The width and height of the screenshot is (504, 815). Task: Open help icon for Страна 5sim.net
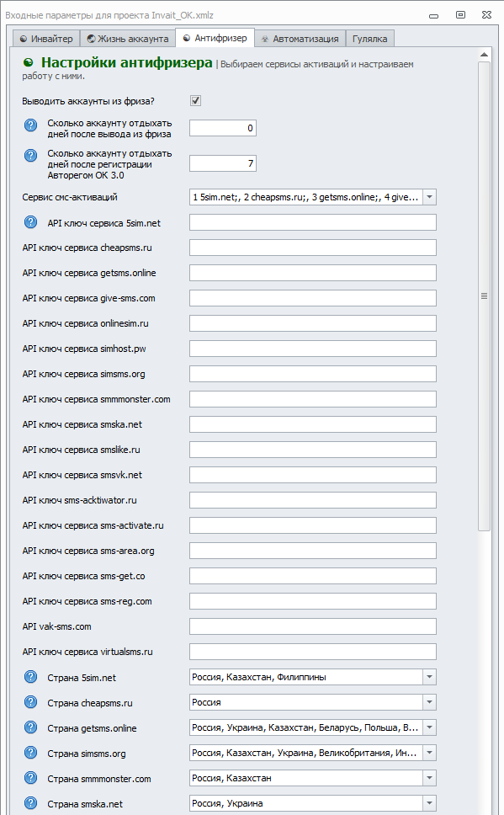(30, 677)
